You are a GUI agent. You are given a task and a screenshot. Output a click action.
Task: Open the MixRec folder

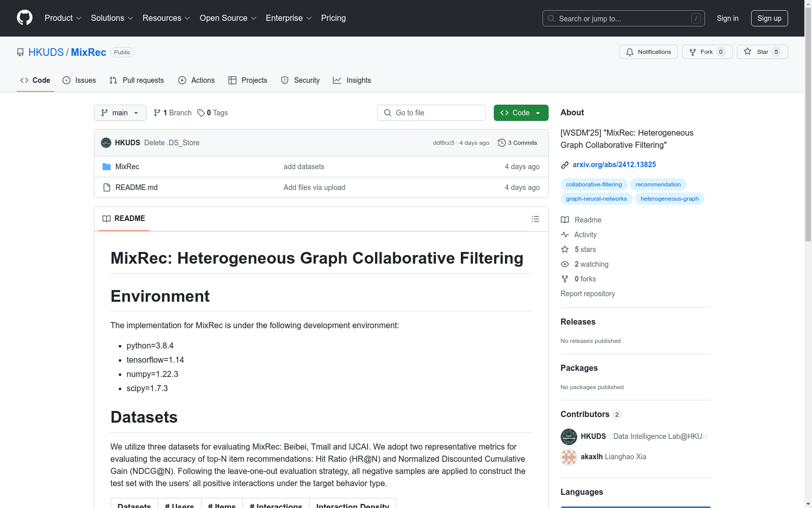(127, 167)
